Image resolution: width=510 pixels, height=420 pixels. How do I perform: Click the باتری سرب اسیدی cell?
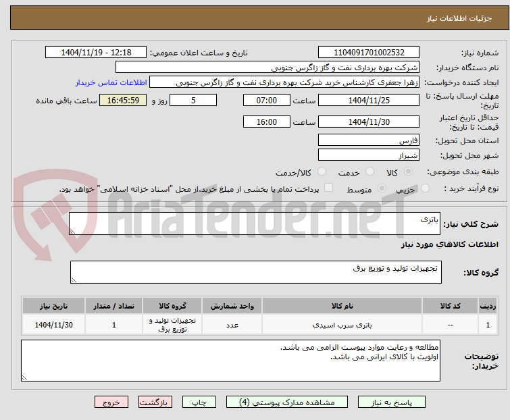pos(342,325)
